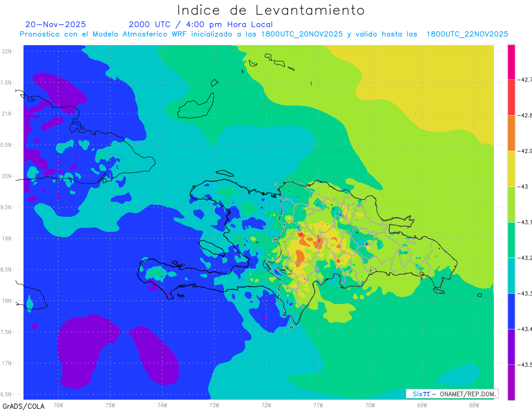Click the green legend segment below -43.1
This screenshot has width=532, height=411.
point(512,240)
